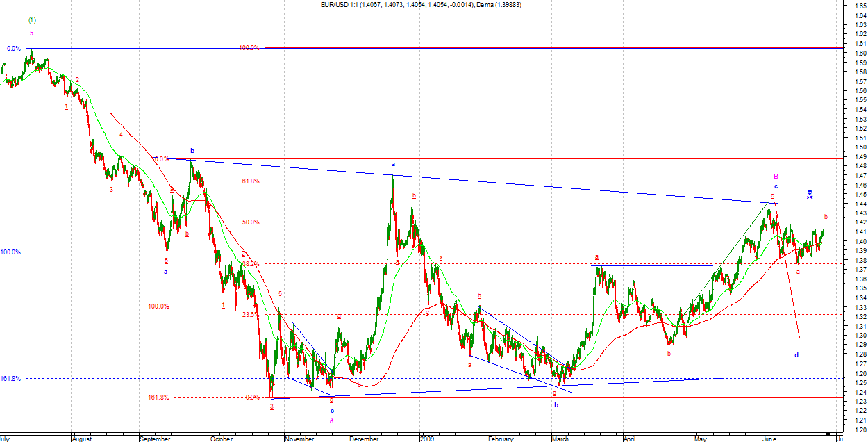Click the August label on time axis
Screen dimensions: 868x442
[82, 439]
